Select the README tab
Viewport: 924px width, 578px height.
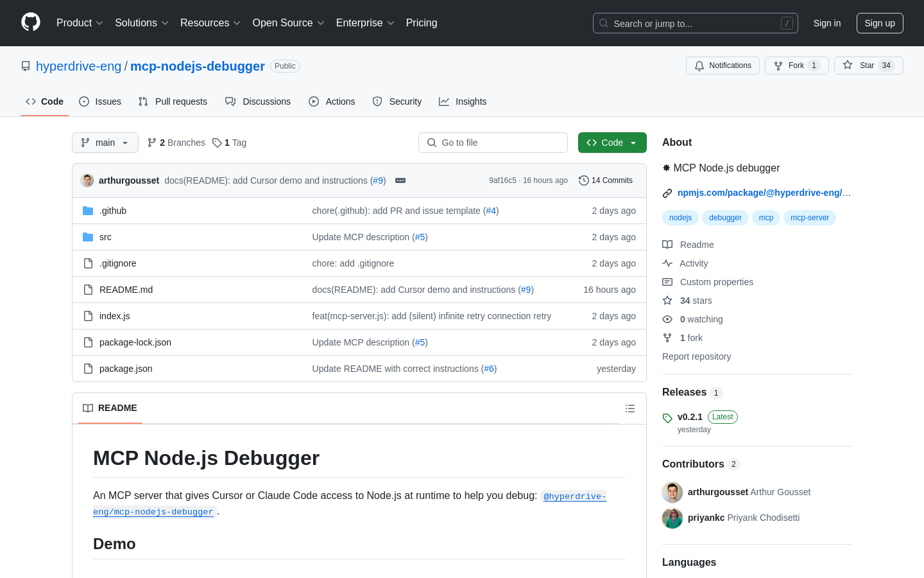(x=110, y=408)
